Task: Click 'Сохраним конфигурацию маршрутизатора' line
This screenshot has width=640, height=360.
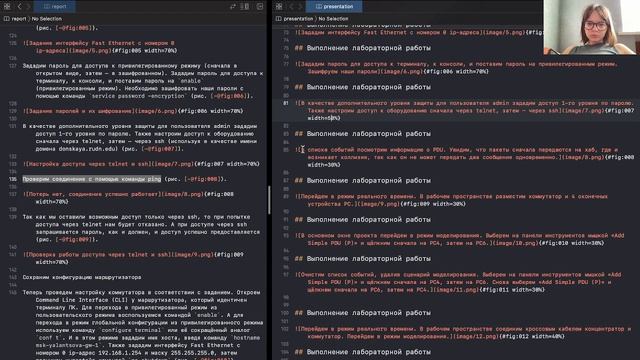Action: 82,277
